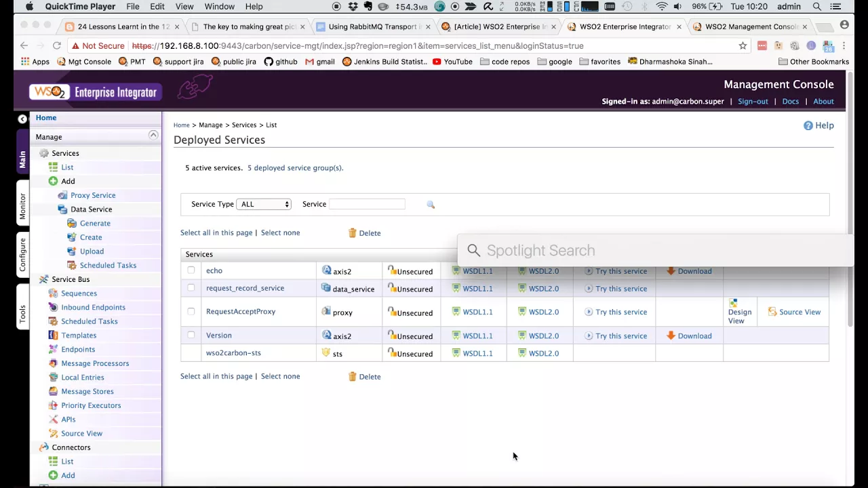The image size is (868, 488).
Task: Click the Download arrow icon for Version service
Action: [x=671, y=335]
